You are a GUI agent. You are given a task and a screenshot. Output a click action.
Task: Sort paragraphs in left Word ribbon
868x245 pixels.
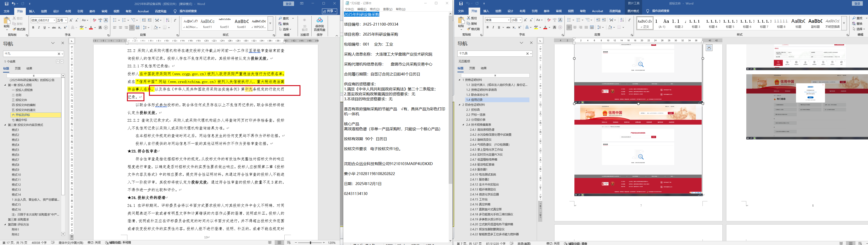[x=168, y=20]
